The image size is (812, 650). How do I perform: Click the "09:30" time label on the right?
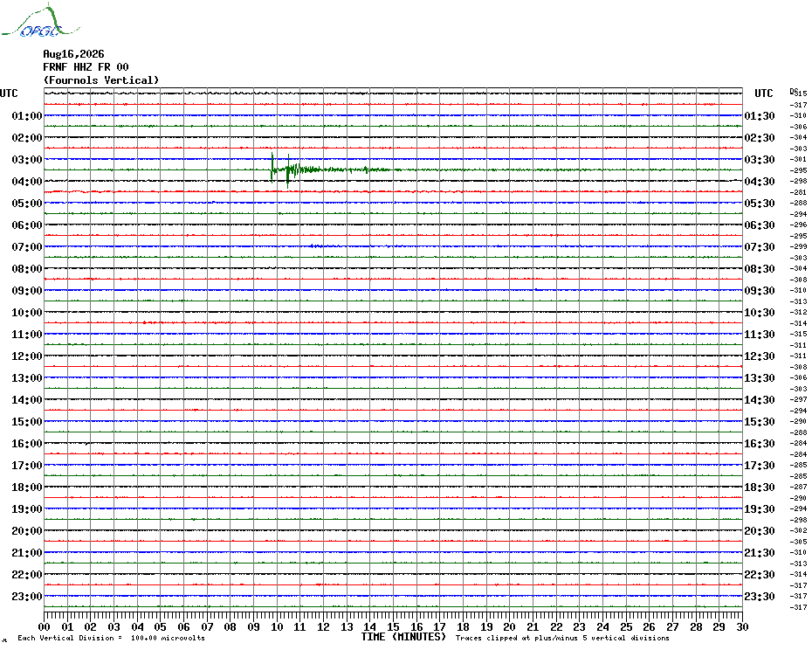click(x=760, y=290)
